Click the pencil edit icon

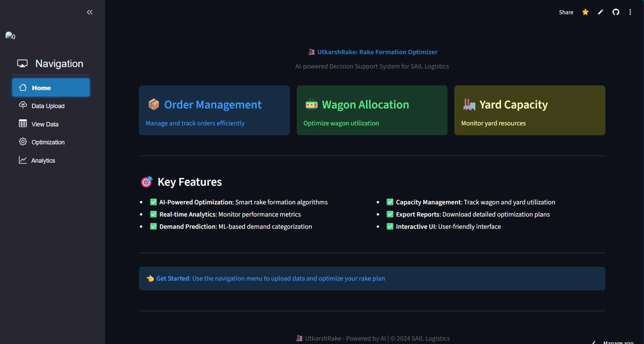tap(601, 12)
